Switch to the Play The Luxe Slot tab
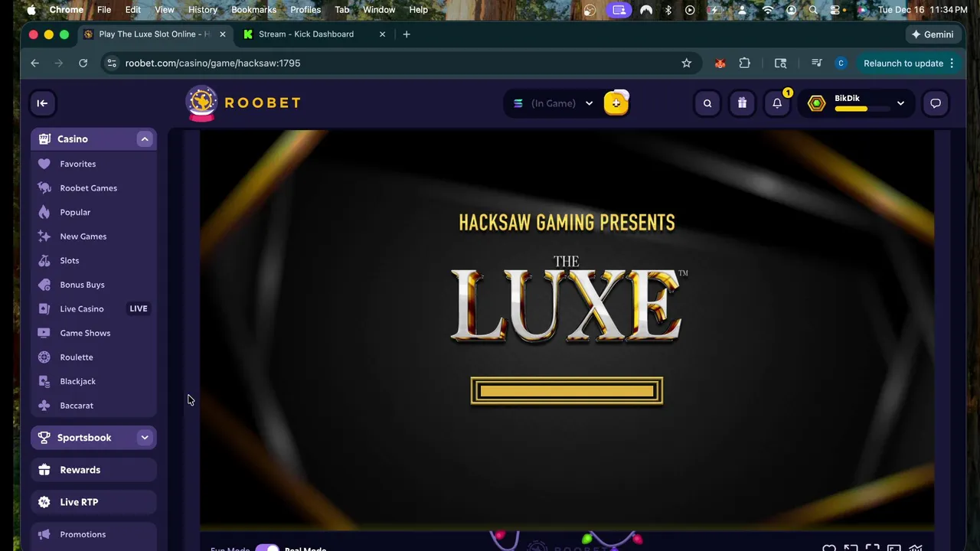The height and width of the screenshot is (551, 980). pos(153,34)
